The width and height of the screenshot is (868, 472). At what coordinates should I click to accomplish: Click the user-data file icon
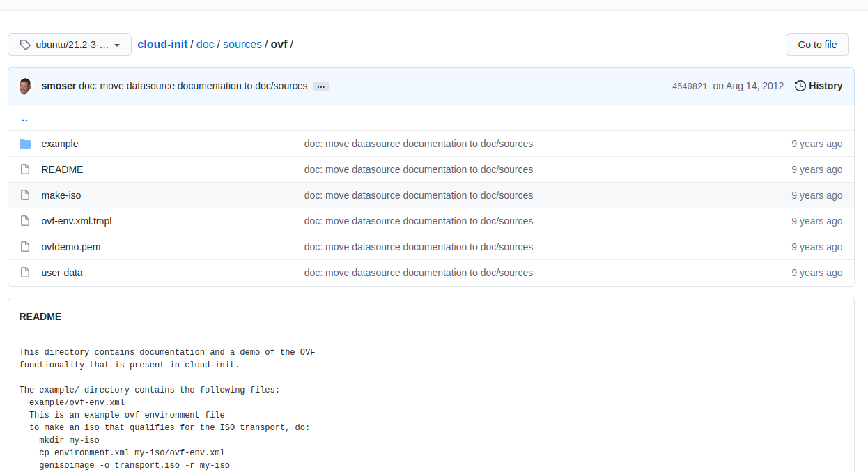(25, 273)
